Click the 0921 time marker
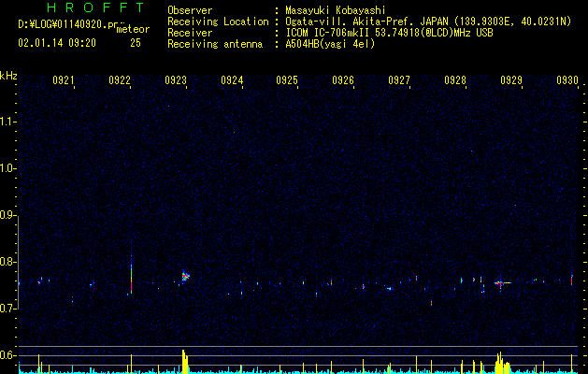 pos(64,79)
